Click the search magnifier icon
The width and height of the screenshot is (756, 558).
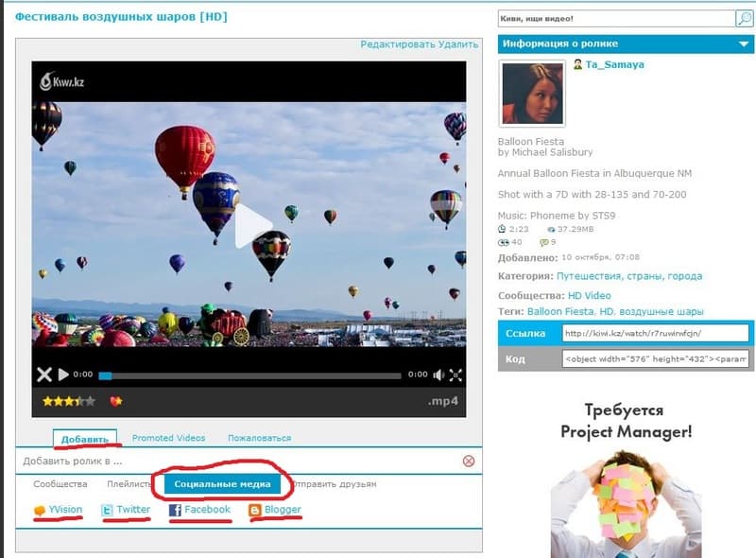744,18
